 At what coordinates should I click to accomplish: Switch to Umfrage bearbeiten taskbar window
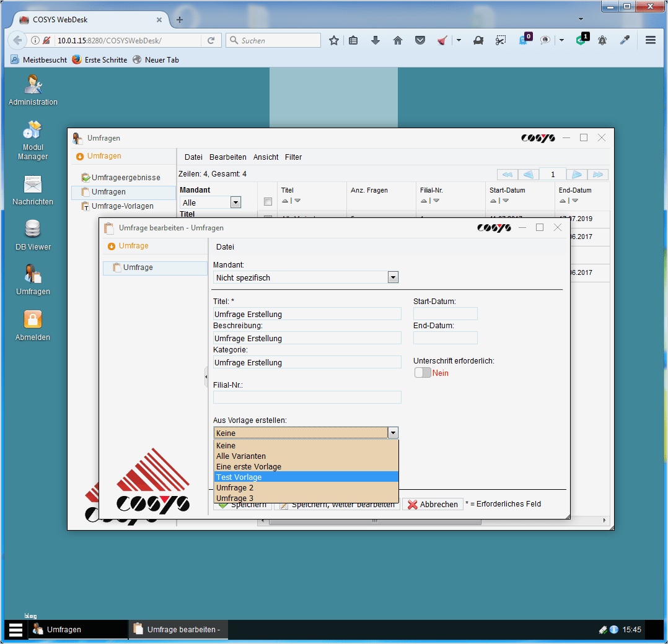pyautogui.click(x=178, y=630)
